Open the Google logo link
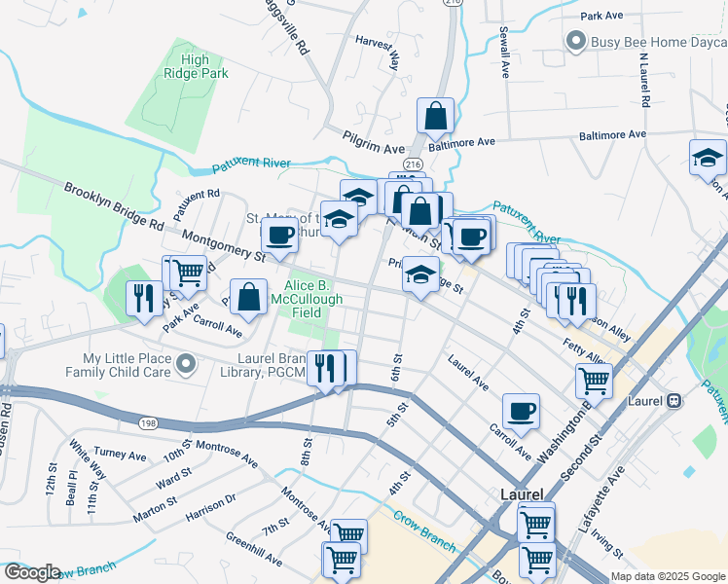 tap(30, 572)
